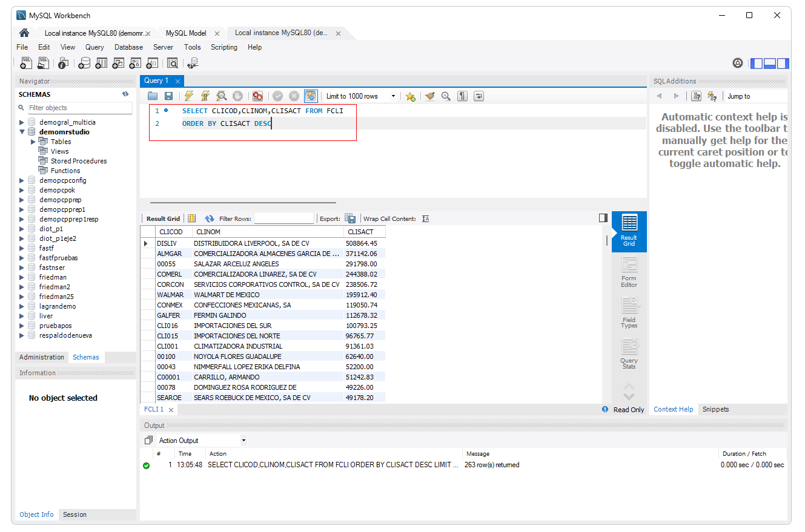Open the Session tab

[x=75, y=514]
